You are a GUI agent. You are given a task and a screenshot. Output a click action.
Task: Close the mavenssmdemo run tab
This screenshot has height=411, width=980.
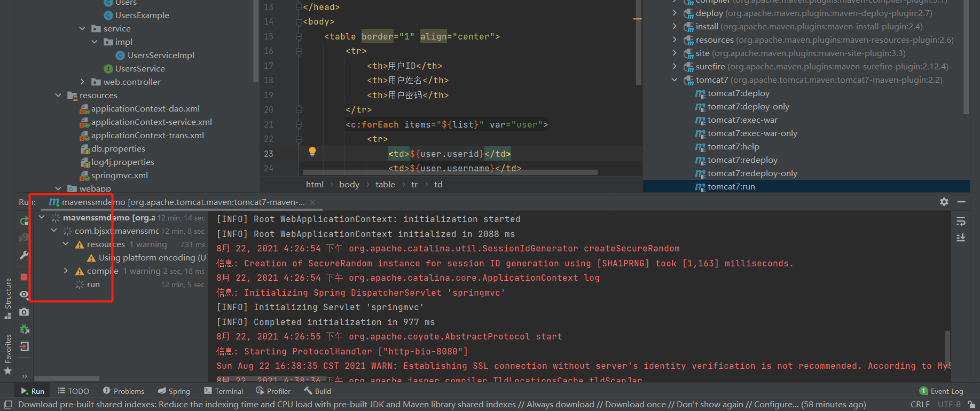click(312, 202)
